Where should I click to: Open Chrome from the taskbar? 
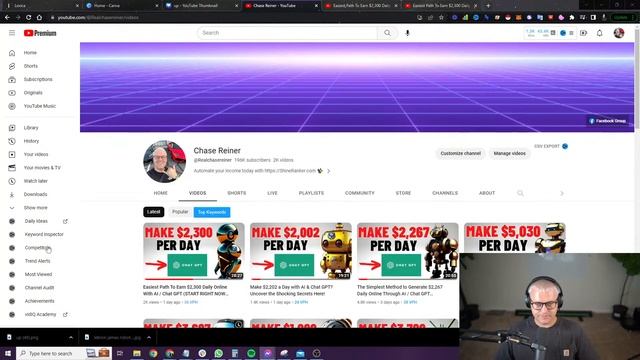pyautogui.click(x=153, y=353)
